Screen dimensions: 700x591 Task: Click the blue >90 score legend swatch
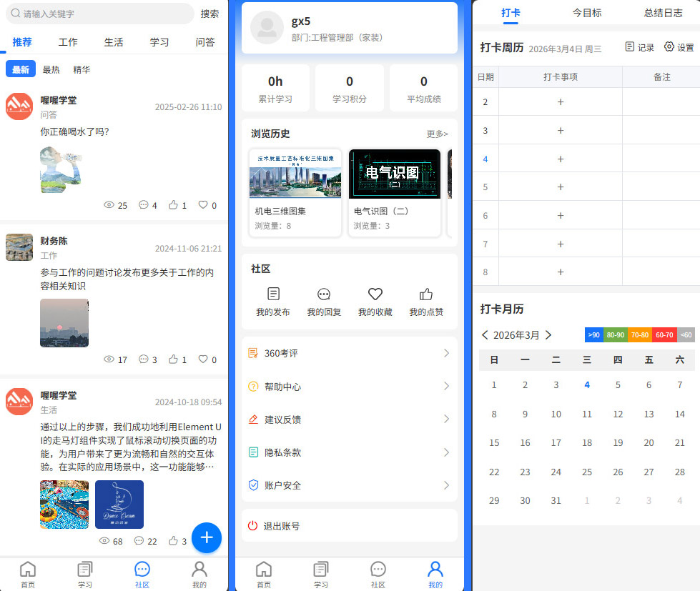[x=593, y=334]
